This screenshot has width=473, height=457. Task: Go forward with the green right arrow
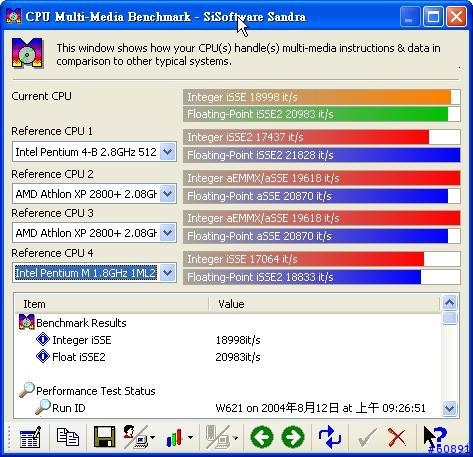[293, 437]
